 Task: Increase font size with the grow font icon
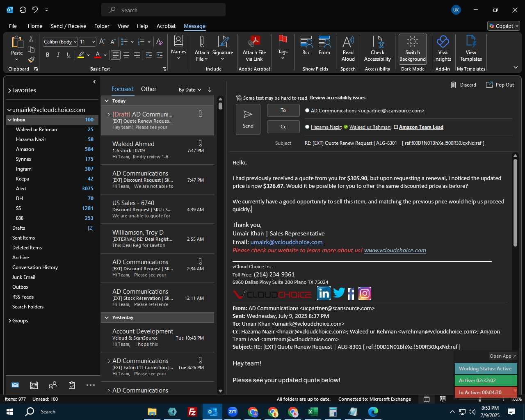click(x=102, y=42)
